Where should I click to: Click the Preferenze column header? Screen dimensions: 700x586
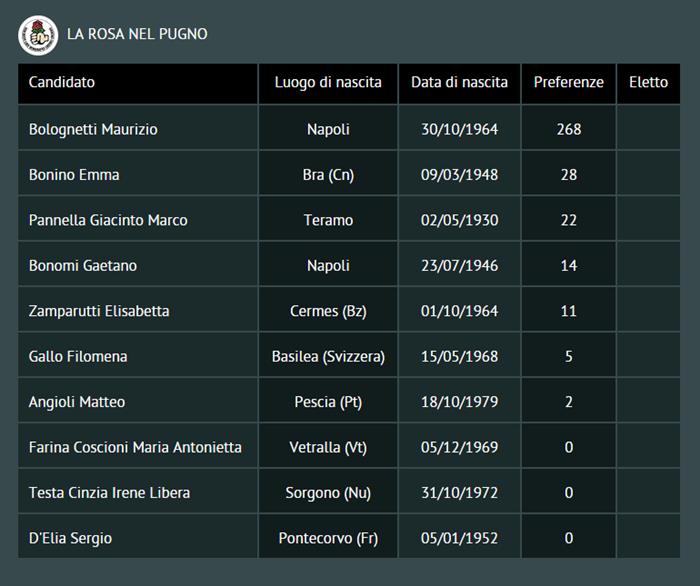pyautogui.click(x=568, y=82)
